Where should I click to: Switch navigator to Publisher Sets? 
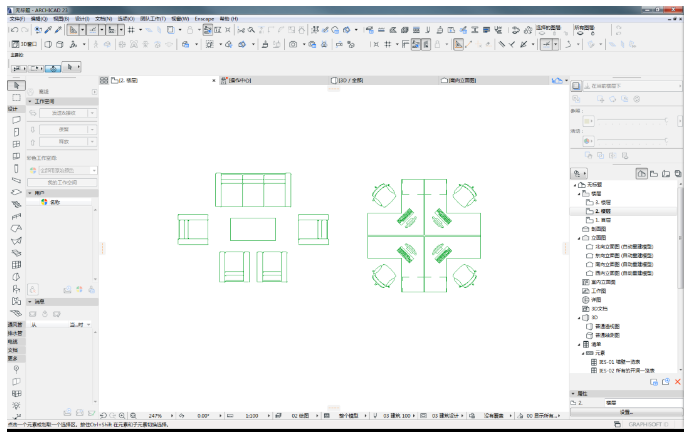click(678, 174)
